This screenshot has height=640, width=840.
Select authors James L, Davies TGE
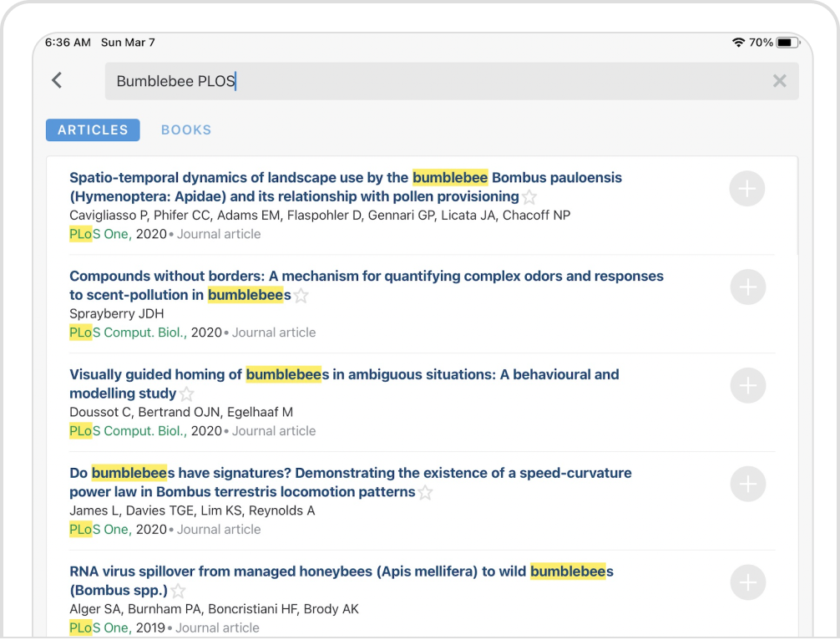[192, 510]
